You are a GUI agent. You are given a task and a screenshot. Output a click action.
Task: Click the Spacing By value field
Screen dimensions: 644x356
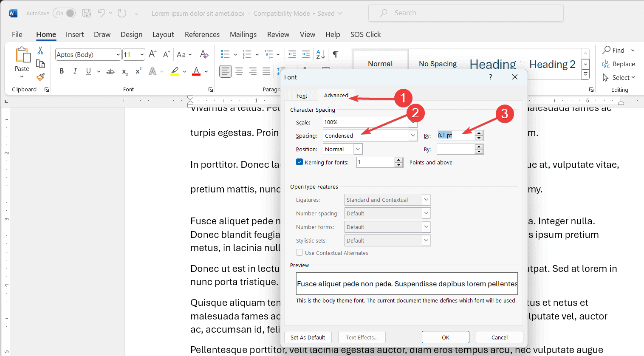pos(455,136)
